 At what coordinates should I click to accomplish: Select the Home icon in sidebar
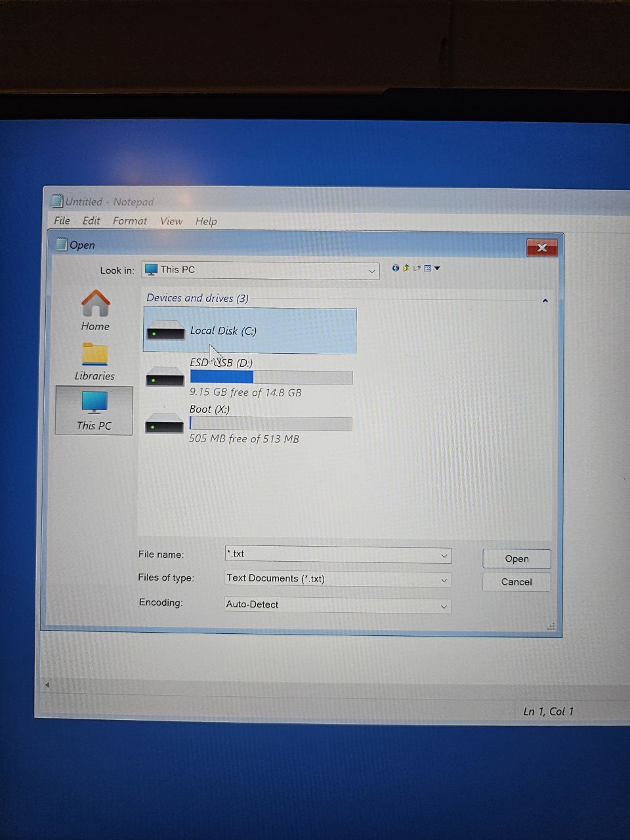pyautogui.click(x=94, y=305)
